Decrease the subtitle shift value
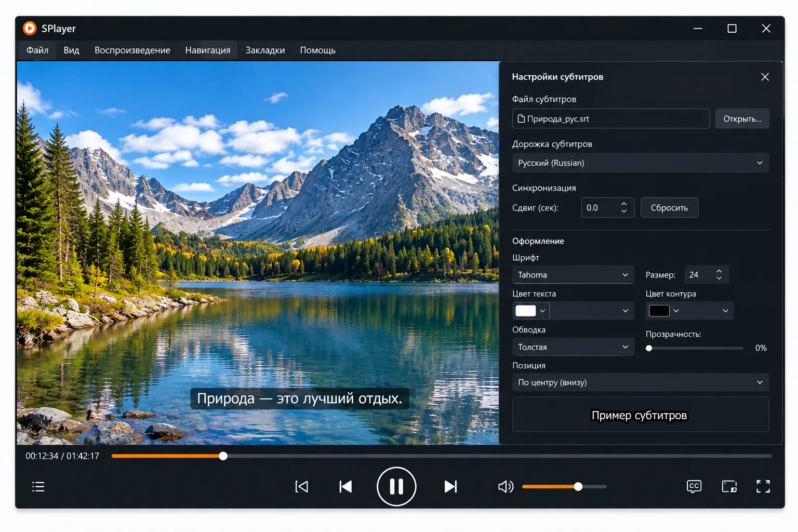This screenshot has width=798, height=532. click(624, 211)
